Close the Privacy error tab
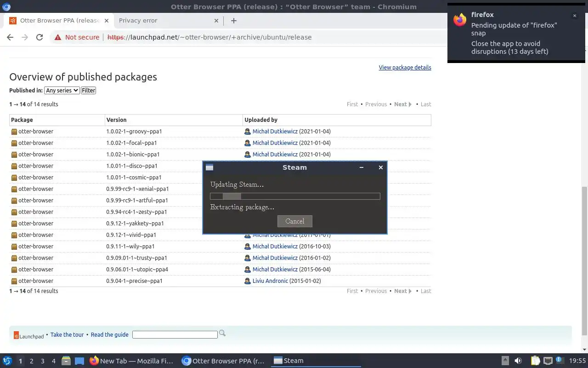Image resolution: width=588 pixels, height=368 pixels. 216,21
